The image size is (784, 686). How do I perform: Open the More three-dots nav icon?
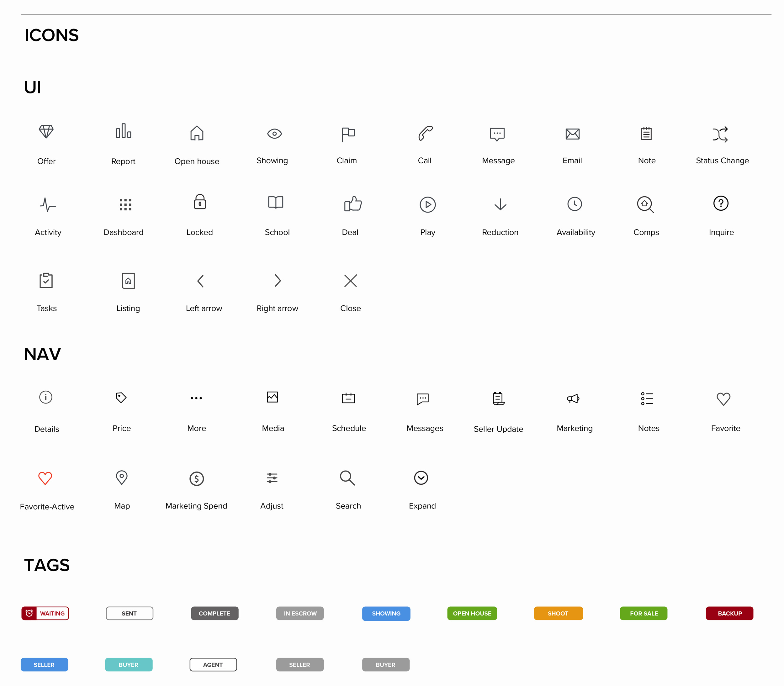(196, 398)
